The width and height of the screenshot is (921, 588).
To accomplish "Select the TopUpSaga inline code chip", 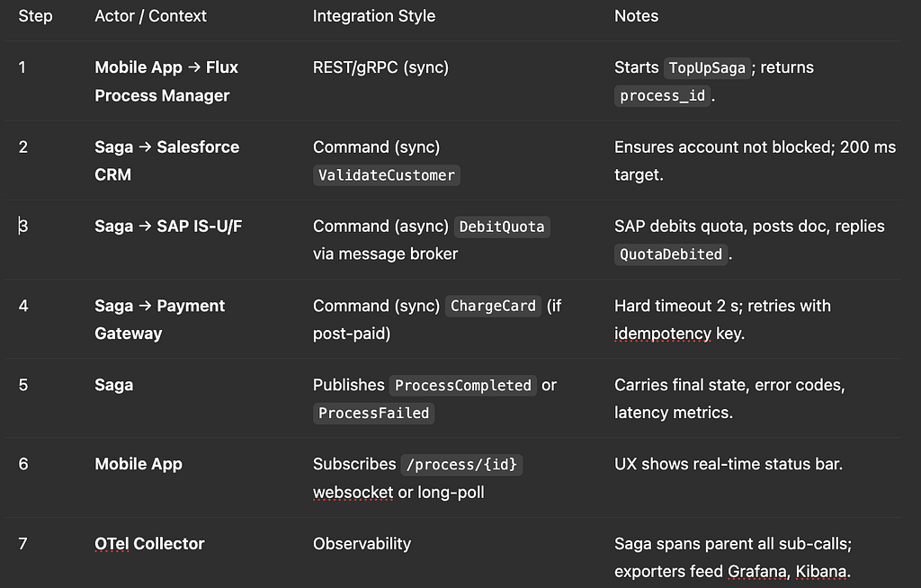I will click(x=707, y=67).
